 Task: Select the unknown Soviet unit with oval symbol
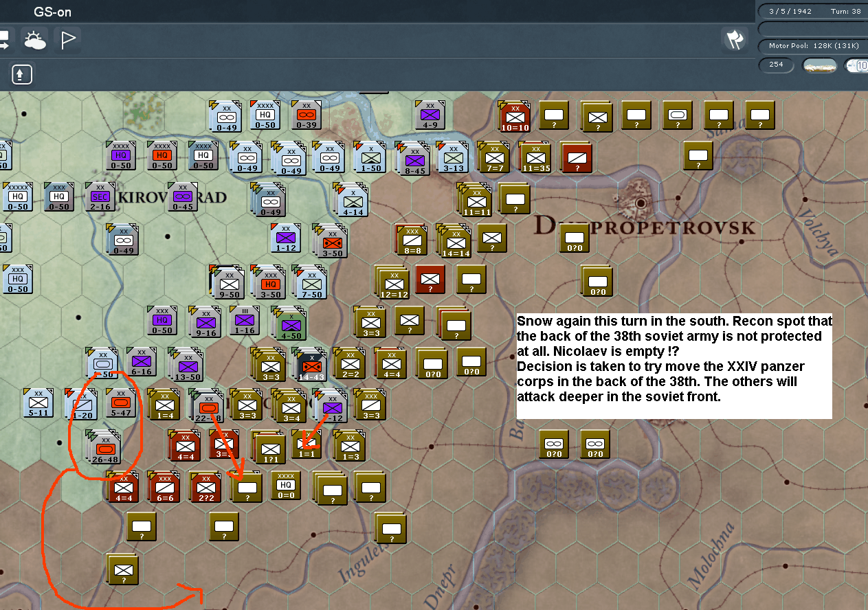tap(678, 115)
